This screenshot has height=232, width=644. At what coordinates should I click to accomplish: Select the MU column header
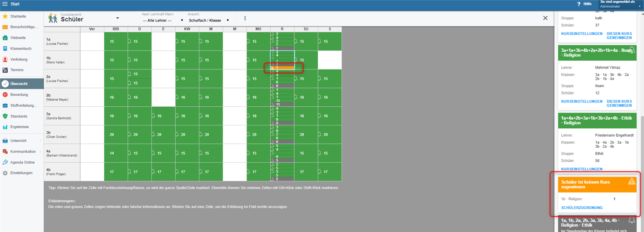258,29
